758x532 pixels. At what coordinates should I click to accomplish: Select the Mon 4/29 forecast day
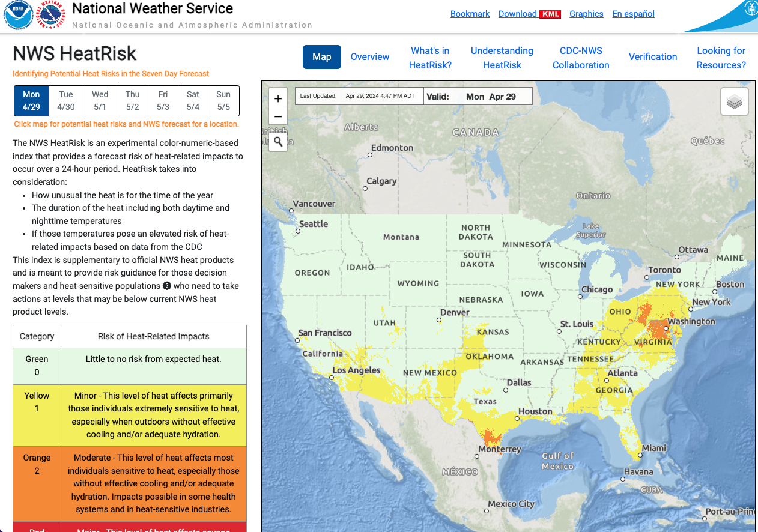[31, 101]
